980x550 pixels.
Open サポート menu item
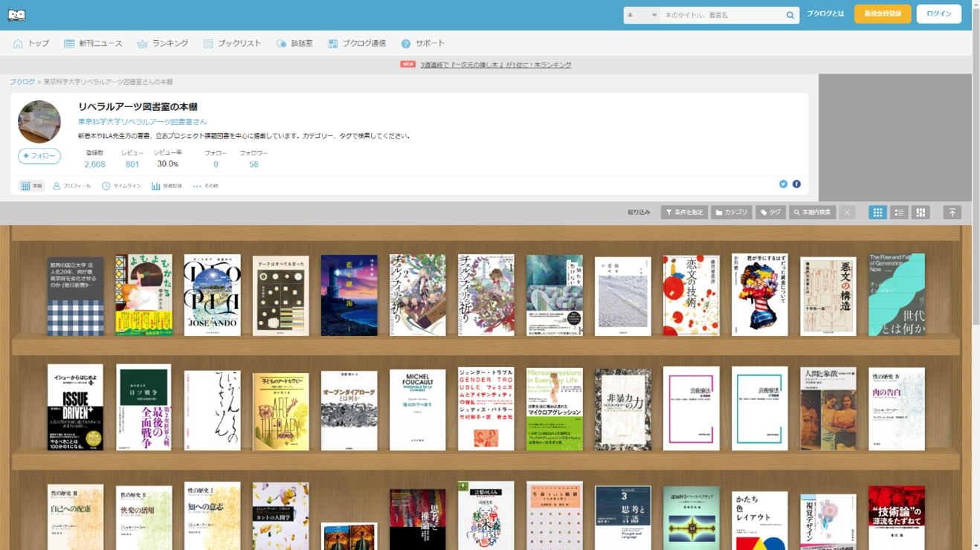click(422, 44)
